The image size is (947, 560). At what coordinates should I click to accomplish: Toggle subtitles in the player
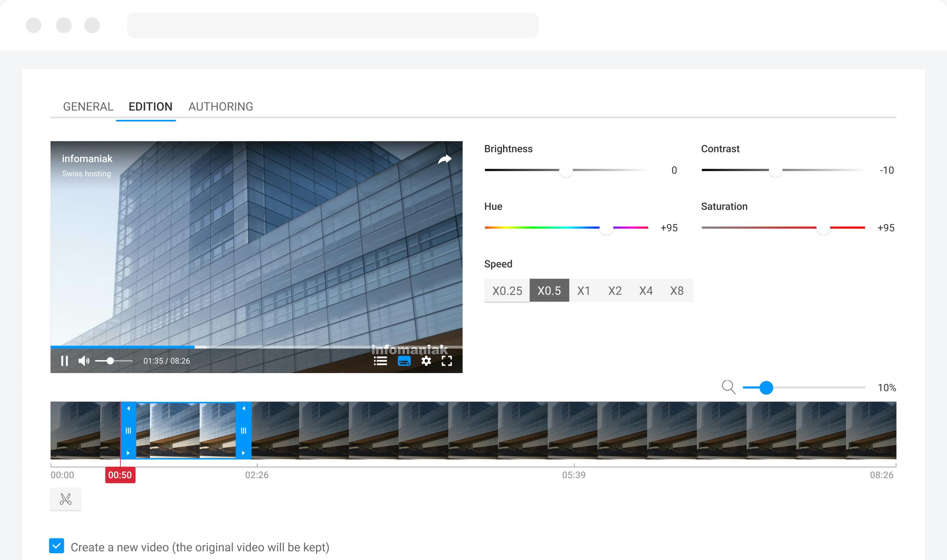pyautogui.click(x=404, y=360)
